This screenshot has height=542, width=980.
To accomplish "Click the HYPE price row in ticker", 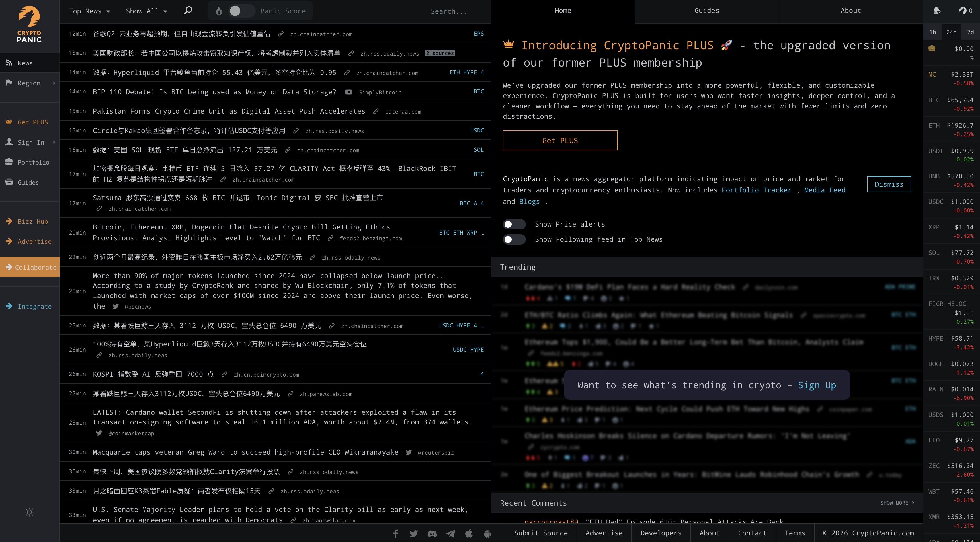I will (951, 343).
